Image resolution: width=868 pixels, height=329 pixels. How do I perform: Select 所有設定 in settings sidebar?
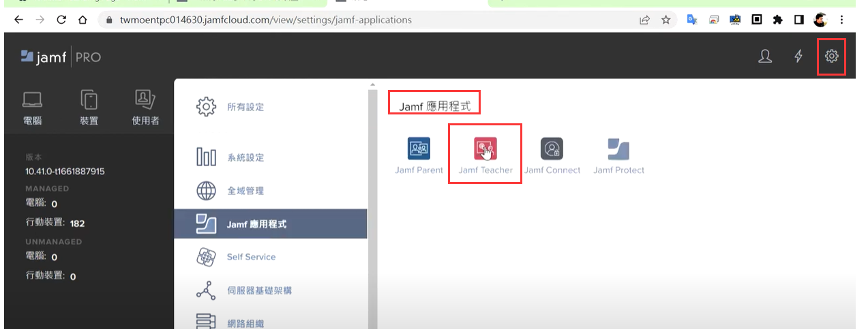[271, 107]
